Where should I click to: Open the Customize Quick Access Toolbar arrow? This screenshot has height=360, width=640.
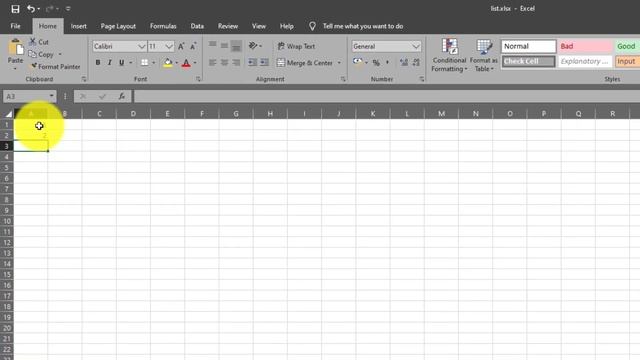pyautogui.click(x=68, y=9)
